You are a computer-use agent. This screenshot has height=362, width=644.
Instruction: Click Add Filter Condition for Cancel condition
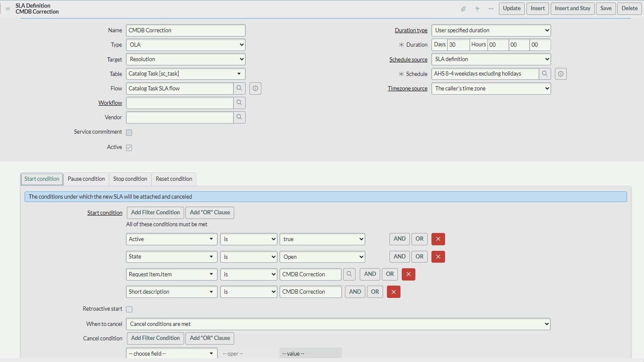(155, 338)
